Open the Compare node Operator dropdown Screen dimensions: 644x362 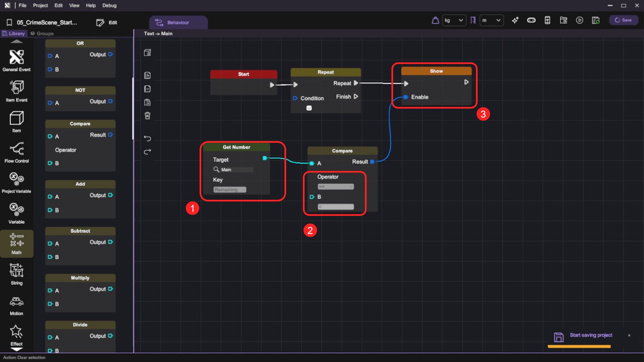335,187
